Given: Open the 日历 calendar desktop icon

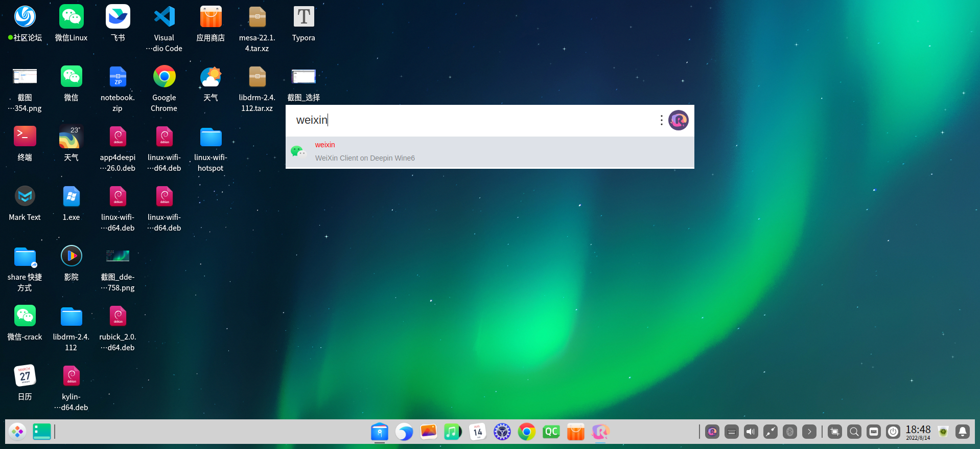Looking at the screenshot, I should click(25, 383).
